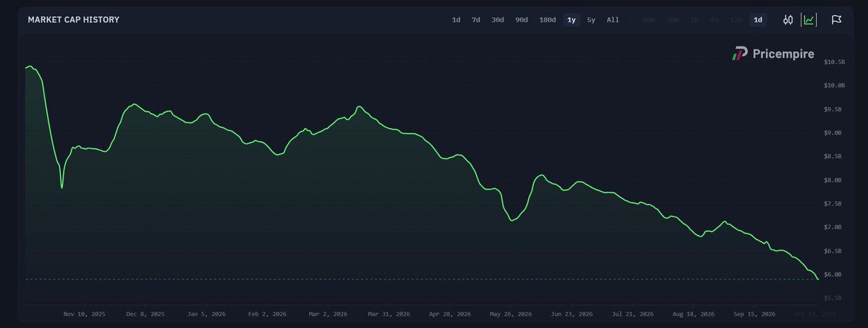
Task: Select the 7d time range
Action: [476, 20]
